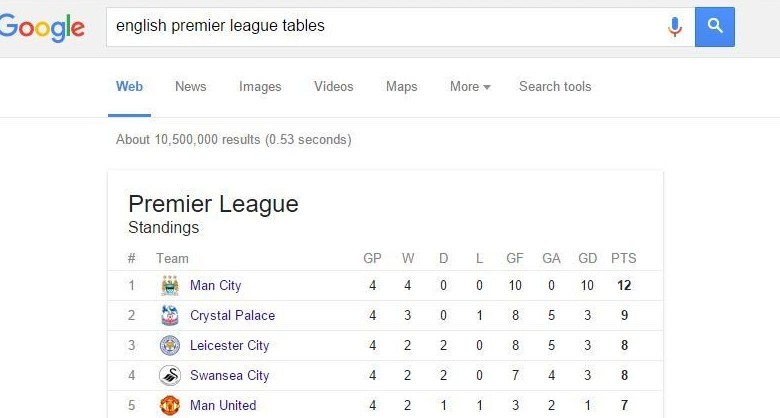Select the Web tab
The image size is (780, 418).
129,87
